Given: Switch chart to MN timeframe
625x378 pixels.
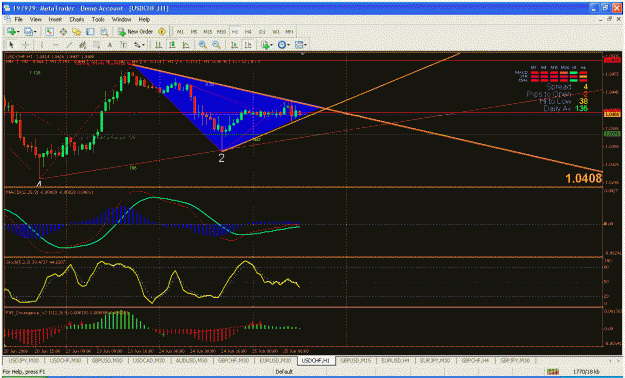Looking at the screenshot, I should tap(289, 32).
